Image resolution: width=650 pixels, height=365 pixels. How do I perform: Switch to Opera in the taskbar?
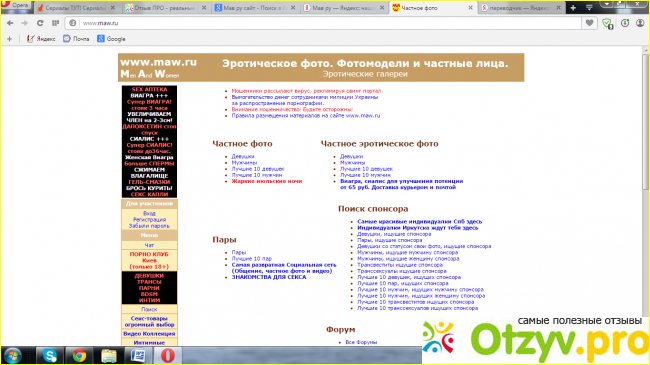167,356
